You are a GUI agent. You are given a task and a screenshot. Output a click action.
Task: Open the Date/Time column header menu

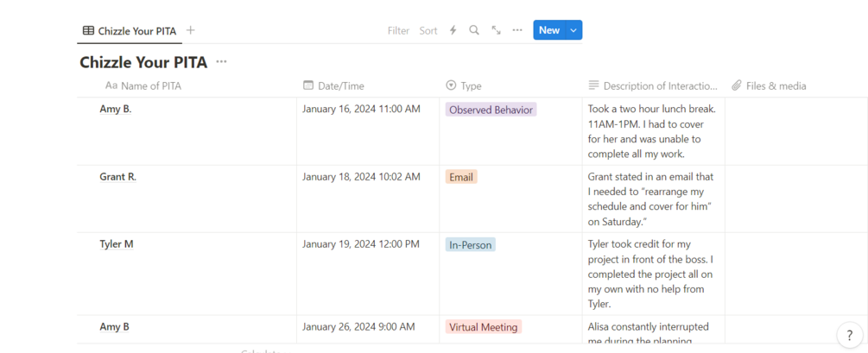click(x=341, y=86)
